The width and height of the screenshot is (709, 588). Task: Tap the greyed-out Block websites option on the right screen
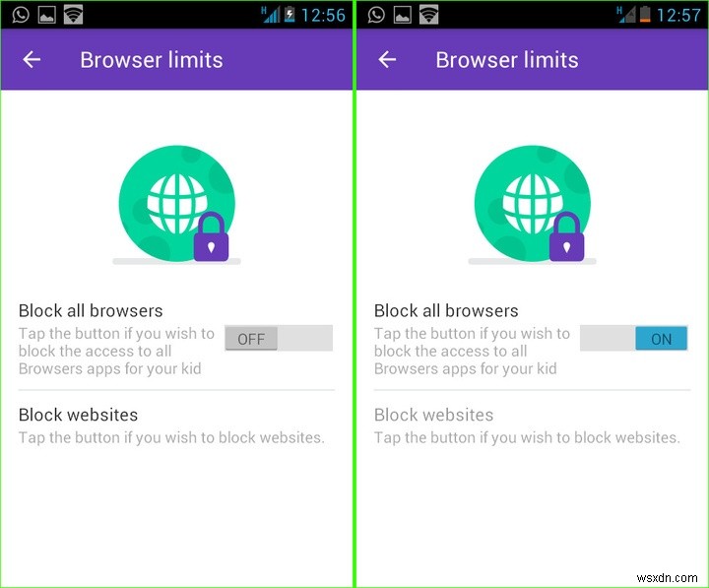[x=532, y=425]
